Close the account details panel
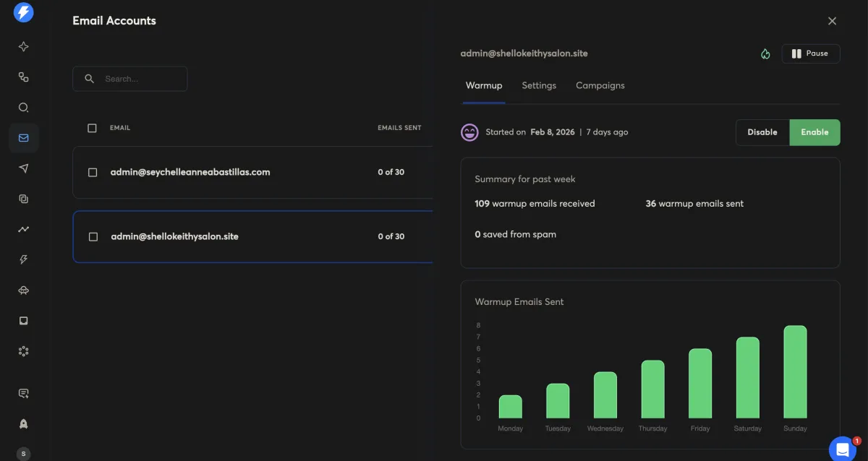 (x=832, y=21)
